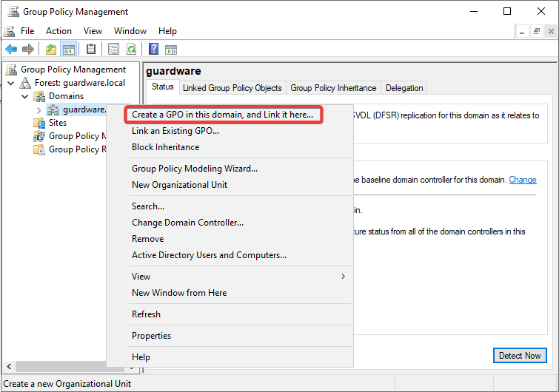Switch to Linked Group Policy Objects tab
The height and width of the screenshot is (392, 559).
point(232,88)
